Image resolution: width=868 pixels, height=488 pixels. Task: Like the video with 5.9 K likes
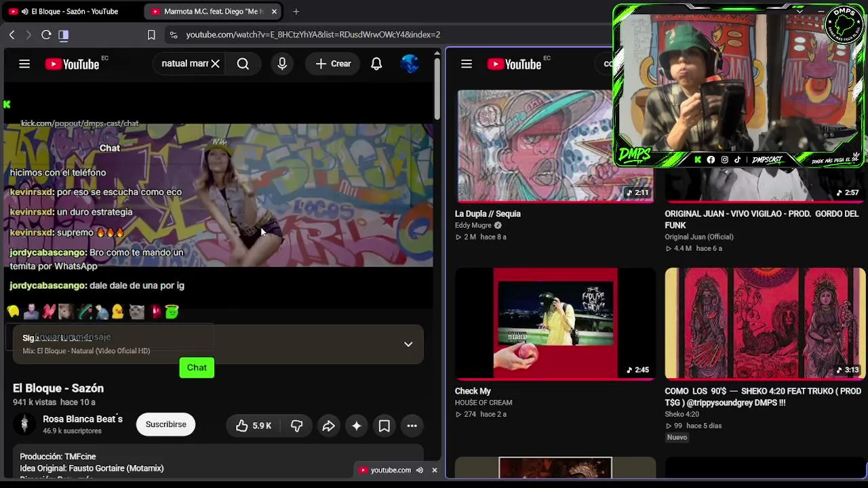click(254, 426)
